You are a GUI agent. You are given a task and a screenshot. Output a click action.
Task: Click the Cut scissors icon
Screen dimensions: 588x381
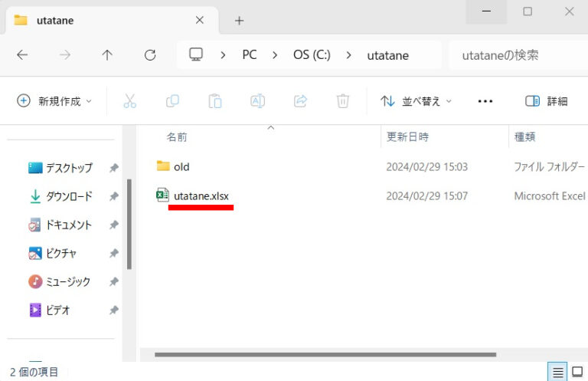click(129, 101)
